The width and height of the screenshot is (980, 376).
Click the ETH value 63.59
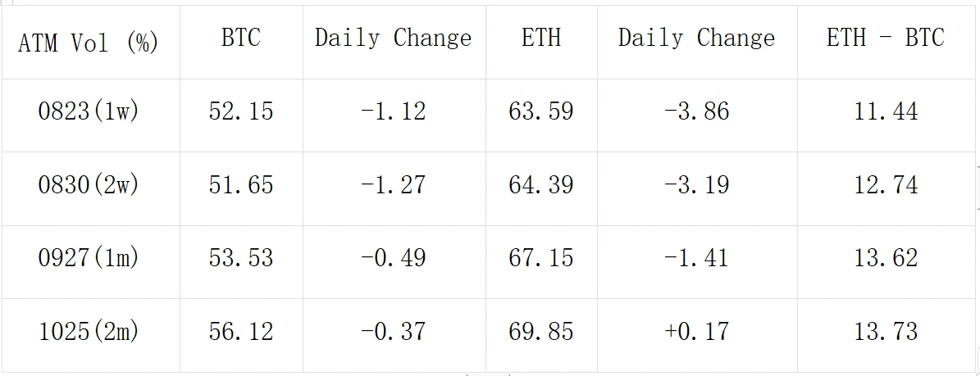(540, 111)
